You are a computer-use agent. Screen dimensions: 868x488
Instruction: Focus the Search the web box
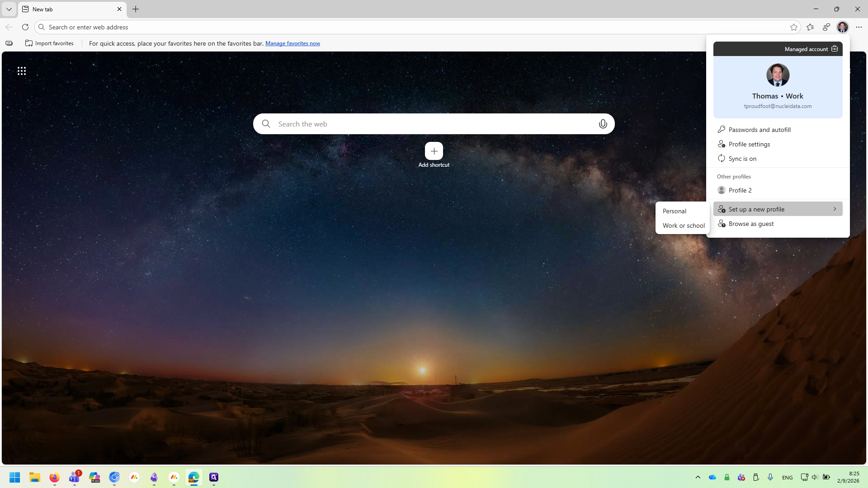(434, 124)
